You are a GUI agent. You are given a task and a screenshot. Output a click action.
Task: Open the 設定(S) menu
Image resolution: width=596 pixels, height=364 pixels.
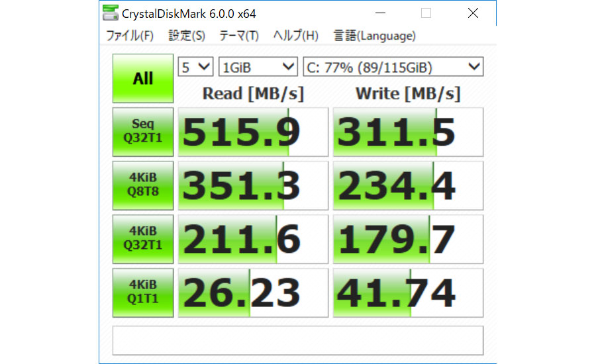[187, 36]
